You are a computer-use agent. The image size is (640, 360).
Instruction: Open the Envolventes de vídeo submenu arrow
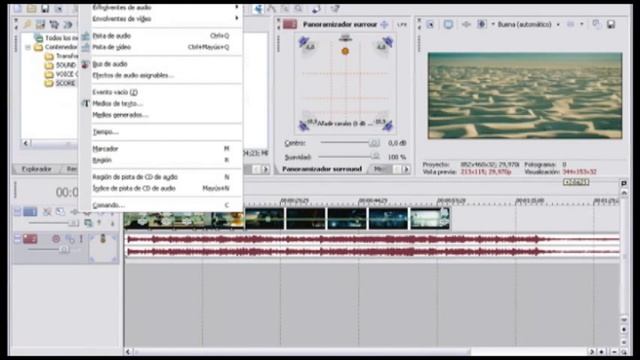pyautogui.click(x=237, y=18)
